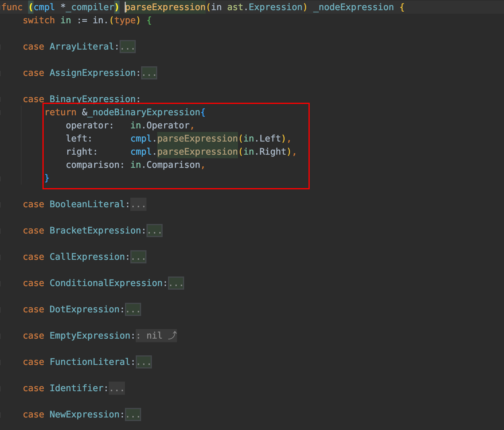Expand the folded NewExpression case body
Screen dimensions: 504x430
coord(133,414)
